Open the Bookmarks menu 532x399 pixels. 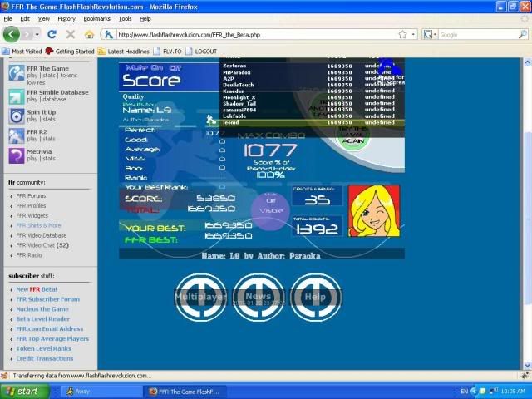(x=96, y=18)
